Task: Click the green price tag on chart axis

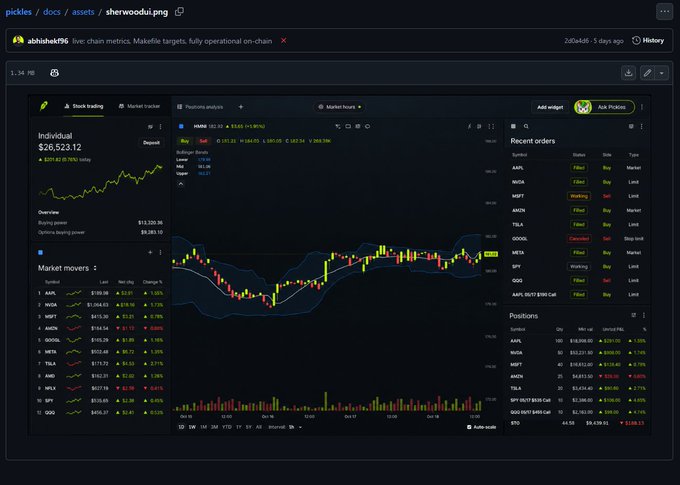Action: click(x=491, y=254)
